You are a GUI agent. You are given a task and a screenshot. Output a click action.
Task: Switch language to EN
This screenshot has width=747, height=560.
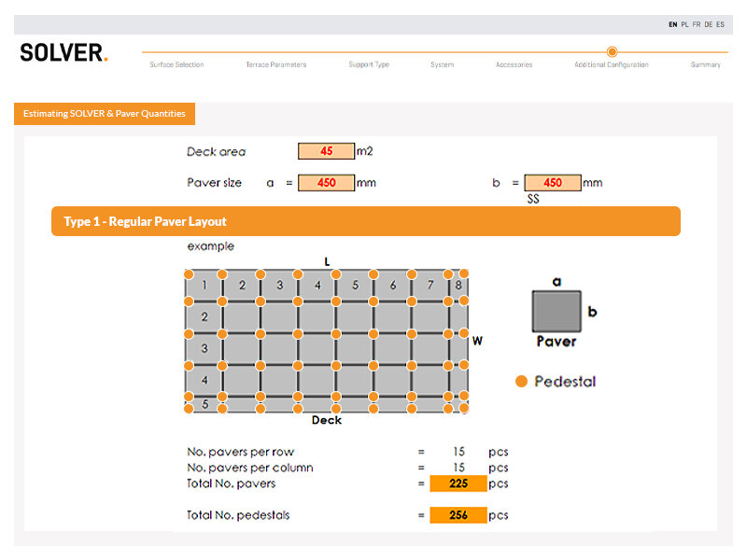(672, 24)
